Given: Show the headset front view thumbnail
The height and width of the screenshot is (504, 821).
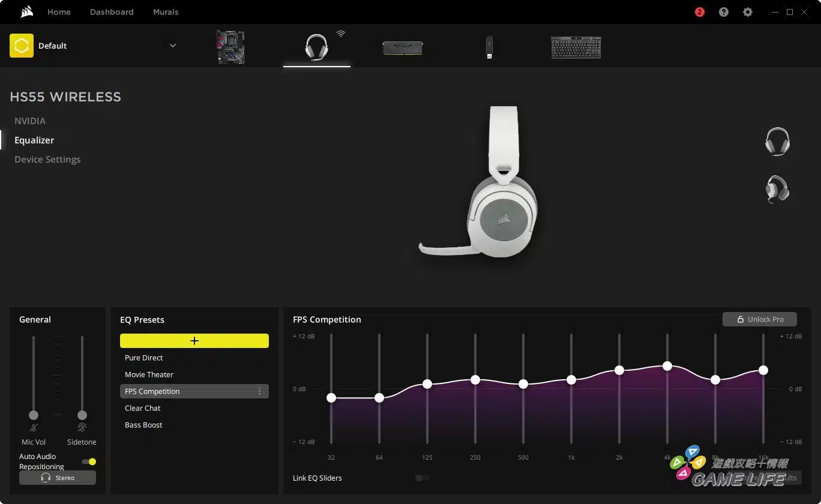Looking at the screenshot, I should click(x=777, y=142).
